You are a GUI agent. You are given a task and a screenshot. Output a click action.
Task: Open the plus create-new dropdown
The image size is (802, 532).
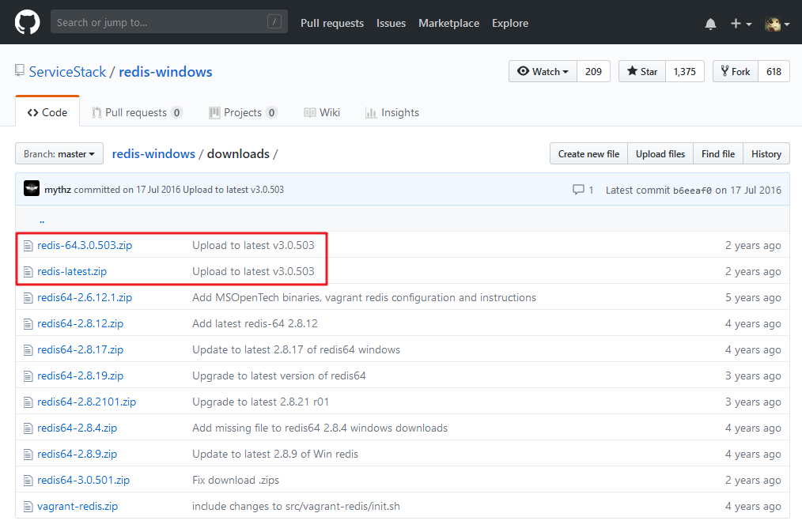coord(740,24)
